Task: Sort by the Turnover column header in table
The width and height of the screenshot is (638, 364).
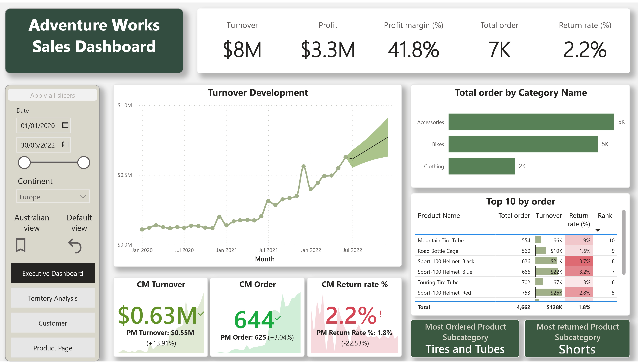Action: pos(549,215)
